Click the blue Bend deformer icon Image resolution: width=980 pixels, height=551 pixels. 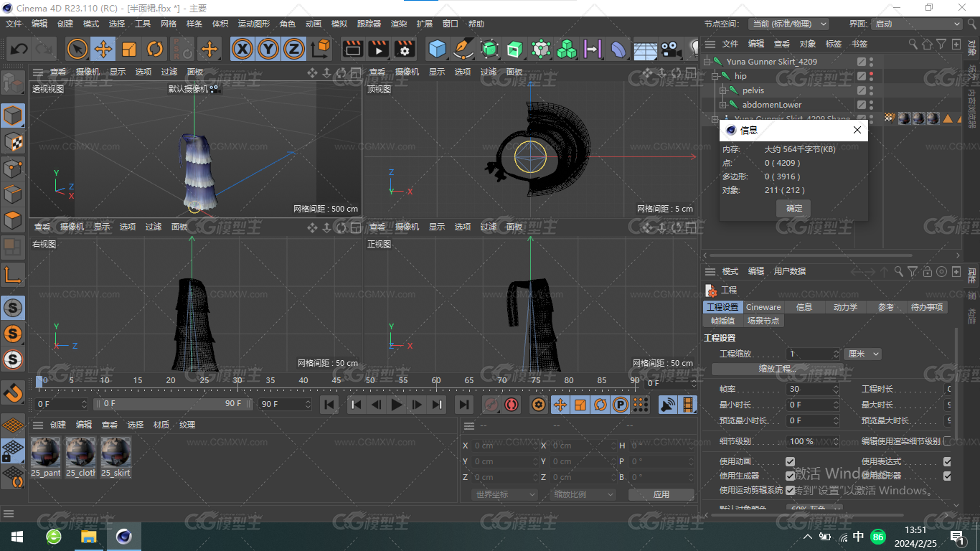coord(618,49)
